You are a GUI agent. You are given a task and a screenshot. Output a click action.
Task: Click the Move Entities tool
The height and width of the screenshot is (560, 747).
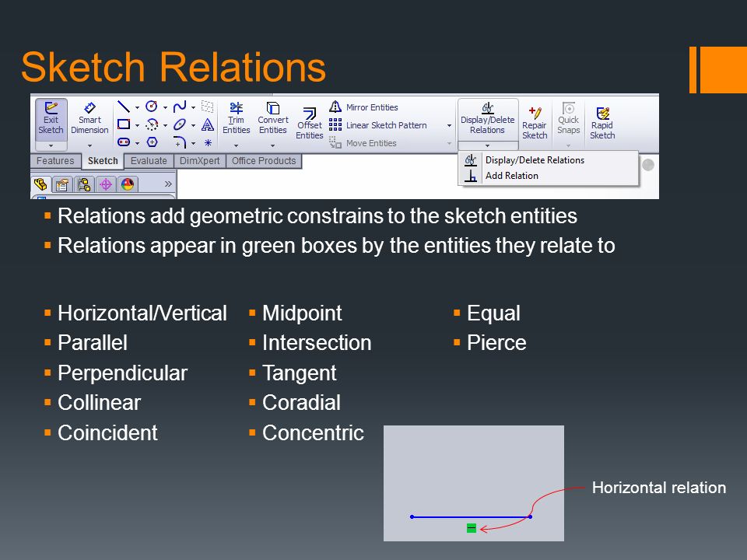pyautogui.click(x=363, y=143)
